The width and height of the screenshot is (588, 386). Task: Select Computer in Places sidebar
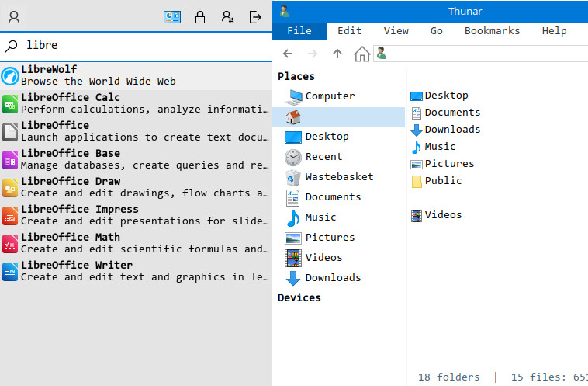point(339,96)
